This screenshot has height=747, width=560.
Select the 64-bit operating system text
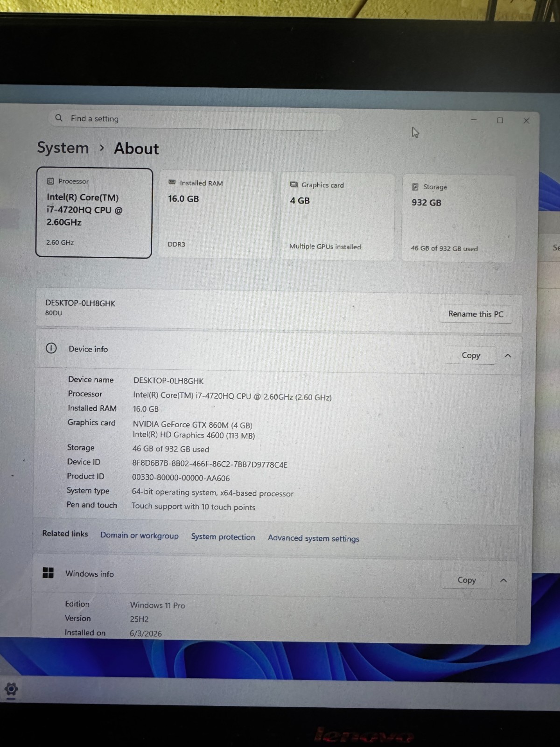[x=212, y=493]
